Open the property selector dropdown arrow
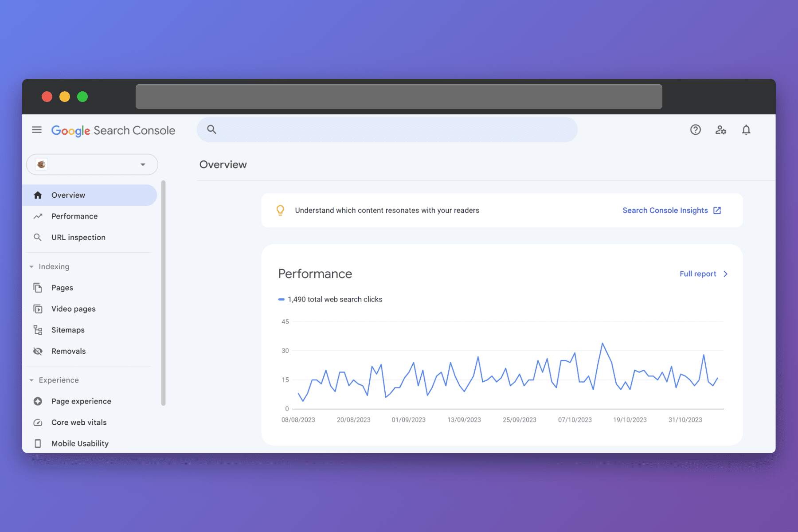The image size is (798, 532). point(143,164)
